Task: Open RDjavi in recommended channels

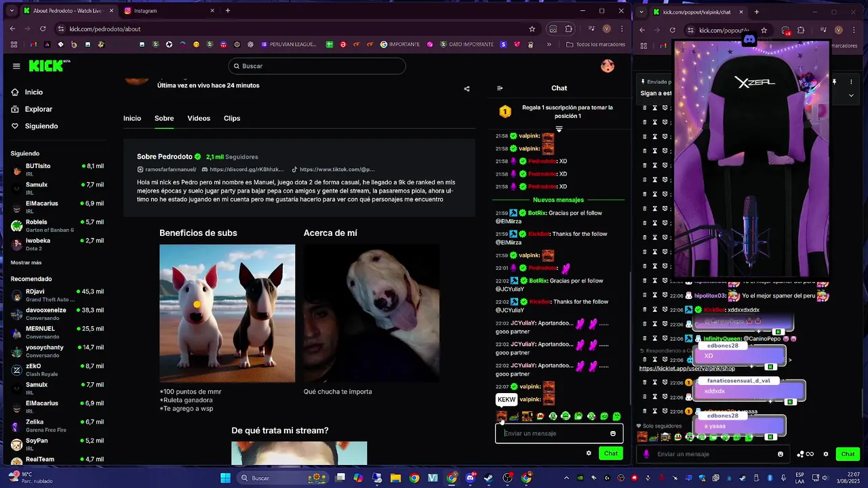Action: [x=58, y=296]
